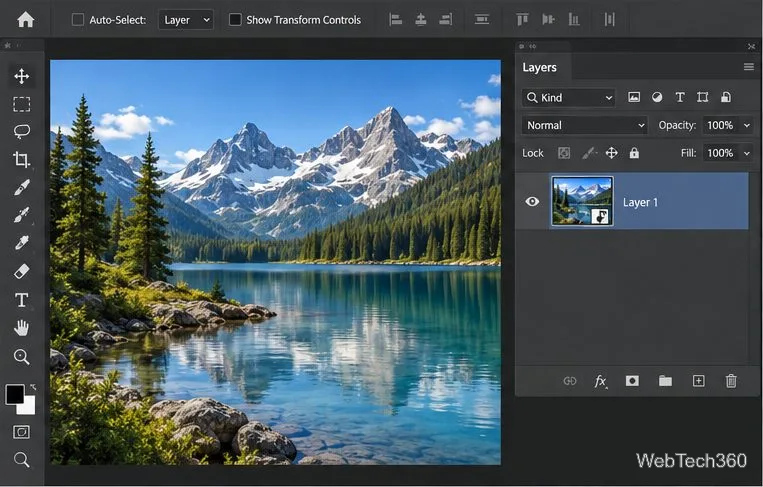Open the Fill slider arrow
Screen dimensions: 763x487
(747, 154)
